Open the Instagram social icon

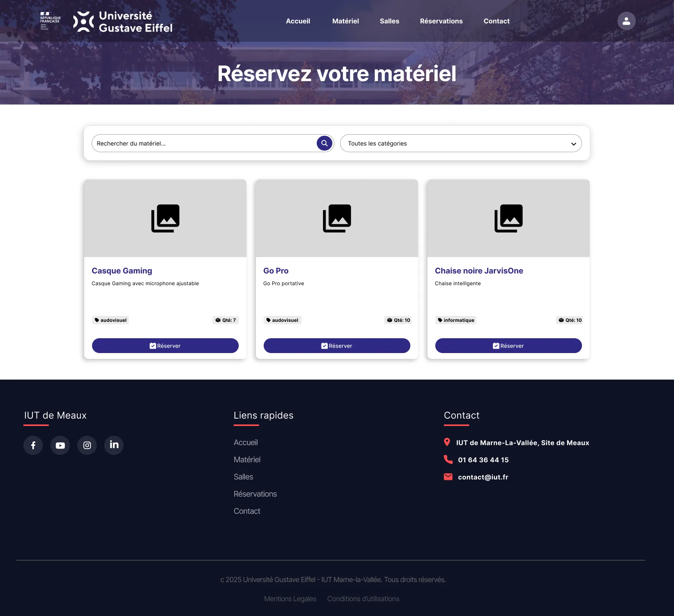87,445
